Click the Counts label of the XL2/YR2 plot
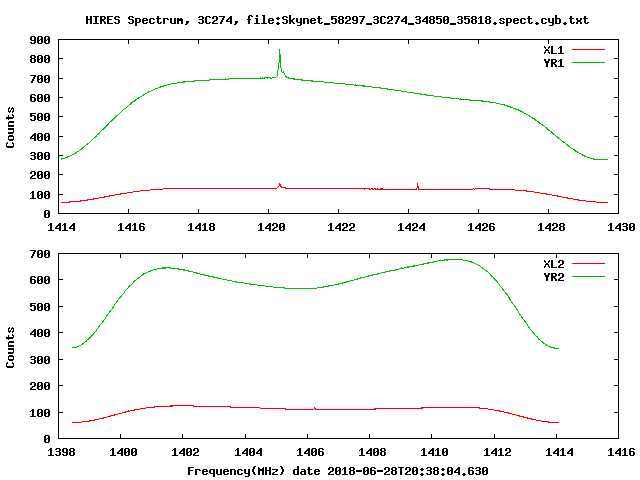Viewport: 640px width, 480px height. point(10,347)
